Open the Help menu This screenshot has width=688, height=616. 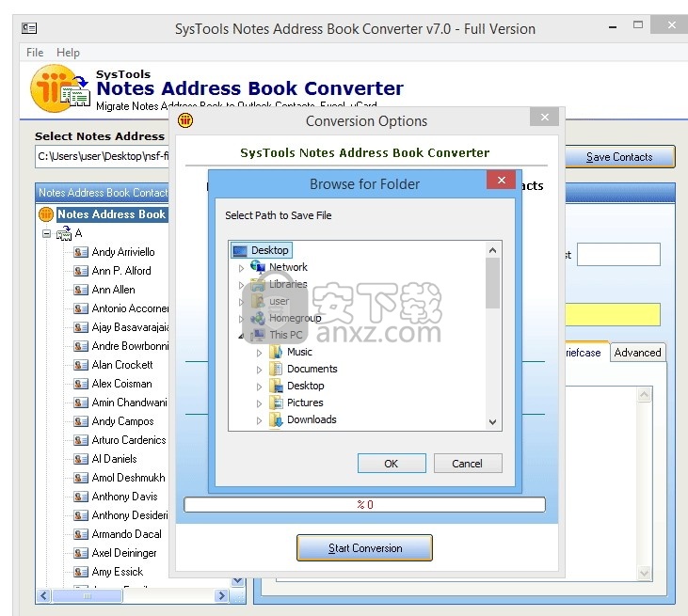[x=68, y=53]
